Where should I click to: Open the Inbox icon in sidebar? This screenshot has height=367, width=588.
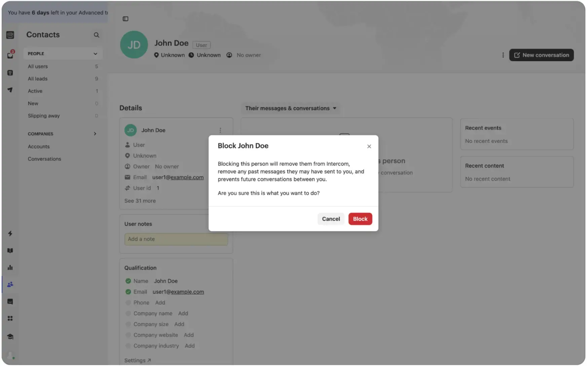10,55
